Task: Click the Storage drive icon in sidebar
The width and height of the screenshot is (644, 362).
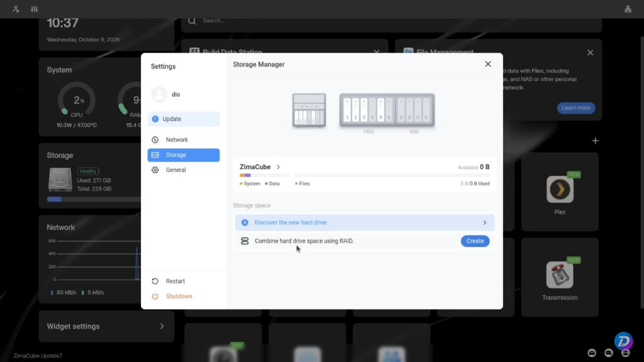Action: click(x=155, y=155)
